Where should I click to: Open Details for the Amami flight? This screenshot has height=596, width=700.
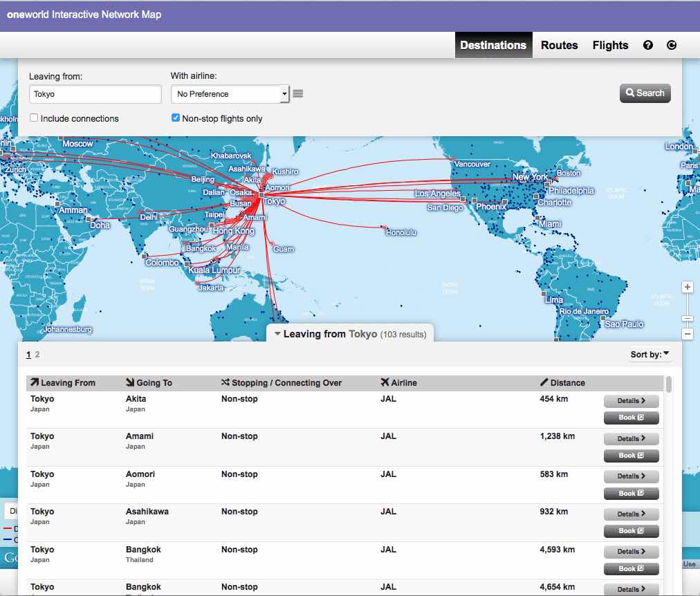coord(632,438)
